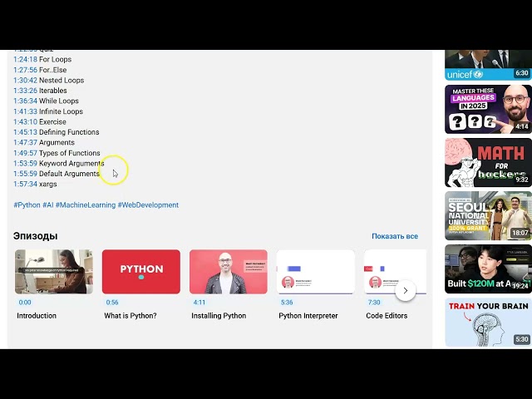Open the 'Built $120M' recommended video
This screenshot has width=532, height=399.
click(x=488, y=269)
